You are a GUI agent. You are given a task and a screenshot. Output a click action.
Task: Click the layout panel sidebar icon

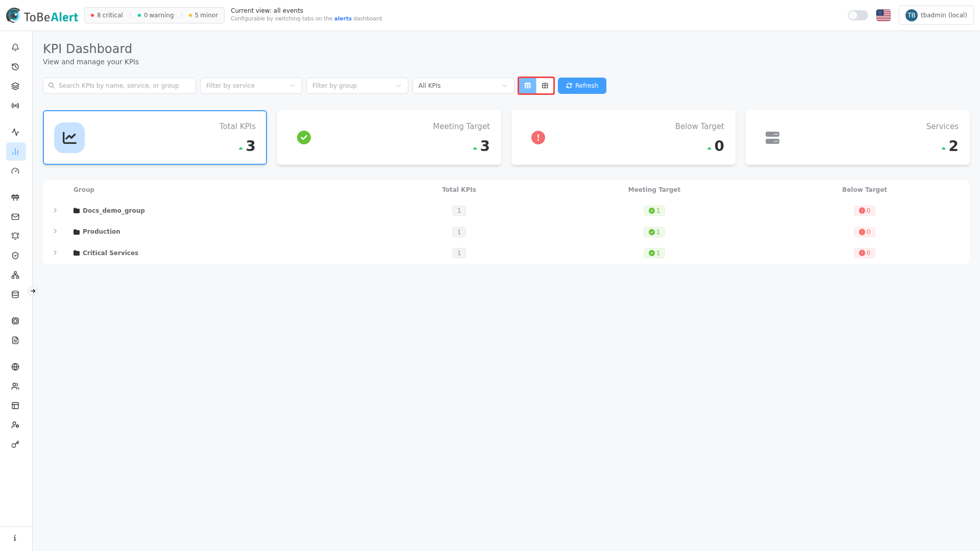(15, 406)
